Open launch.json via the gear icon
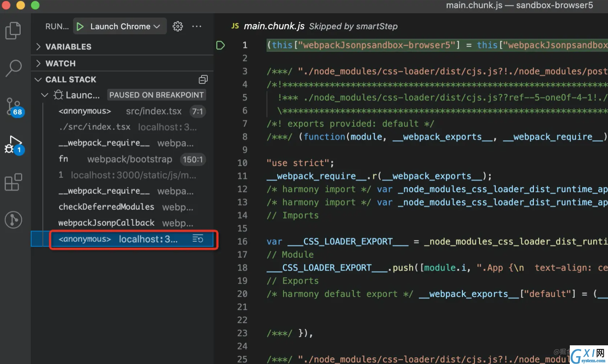Screen dimensions: 608x364 click(x=178, y=26)
